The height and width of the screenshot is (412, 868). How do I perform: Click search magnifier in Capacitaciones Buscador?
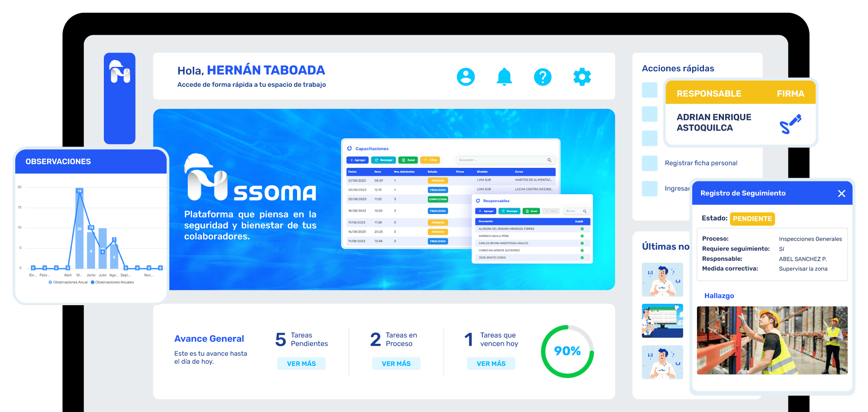[549, 160]
